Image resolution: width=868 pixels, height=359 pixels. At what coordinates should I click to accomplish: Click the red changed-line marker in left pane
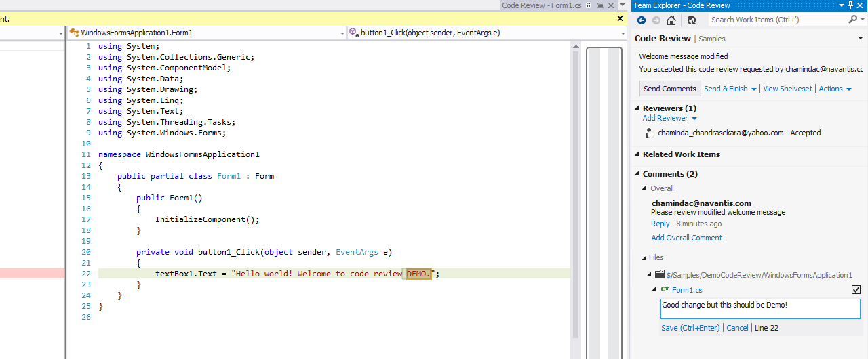pos(32,274)
